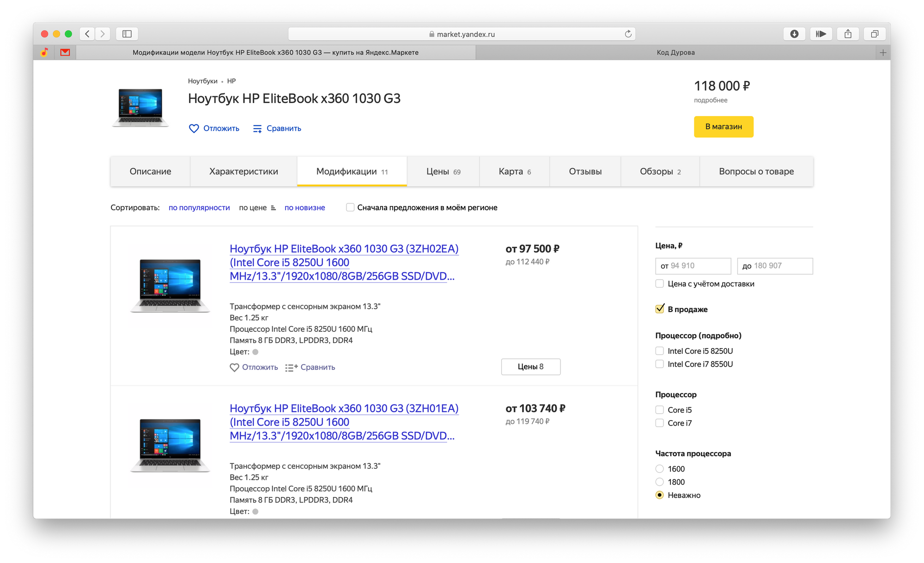Click the sort-direction icon next to по цене

tap(273, 208)
